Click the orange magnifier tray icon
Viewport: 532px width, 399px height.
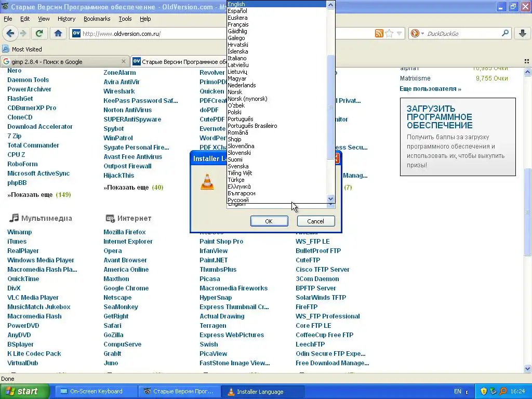coord(503,391)
